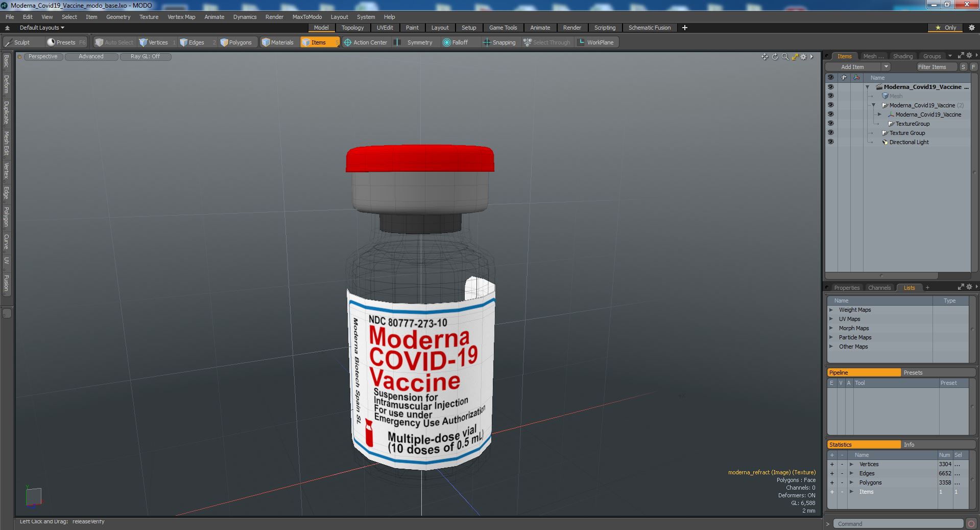
Task: Click viewport zoom magnifier icon
Action: pyautogui.click(x=785, y=57)
